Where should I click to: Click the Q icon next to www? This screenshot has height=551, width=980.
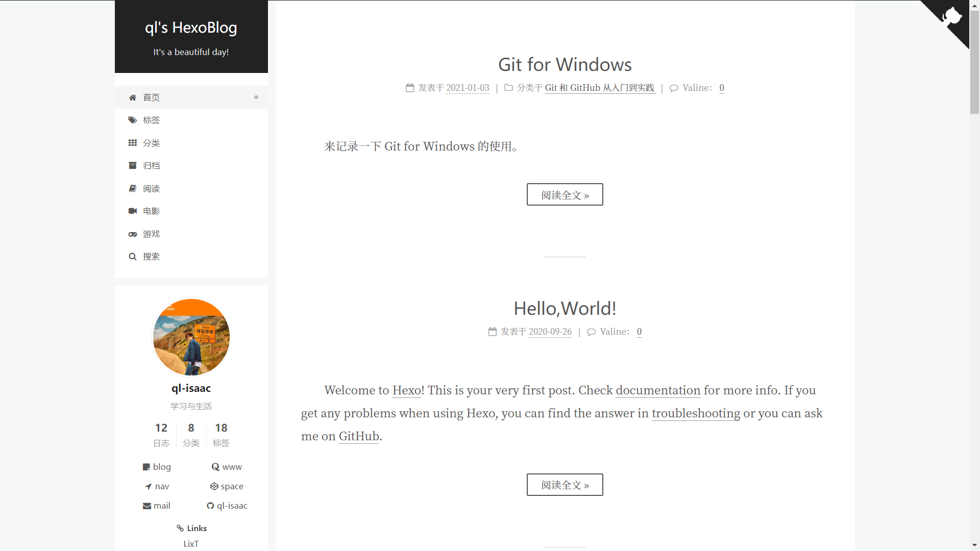coord(215,467)
